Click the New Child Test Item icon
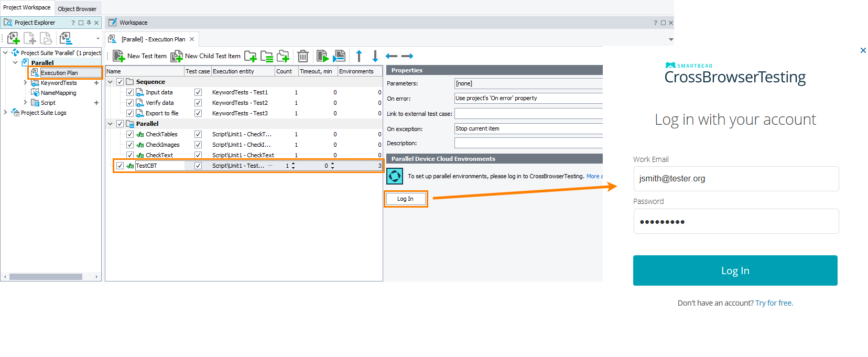Viewport: 868px width, 357px height. (177, 56)
